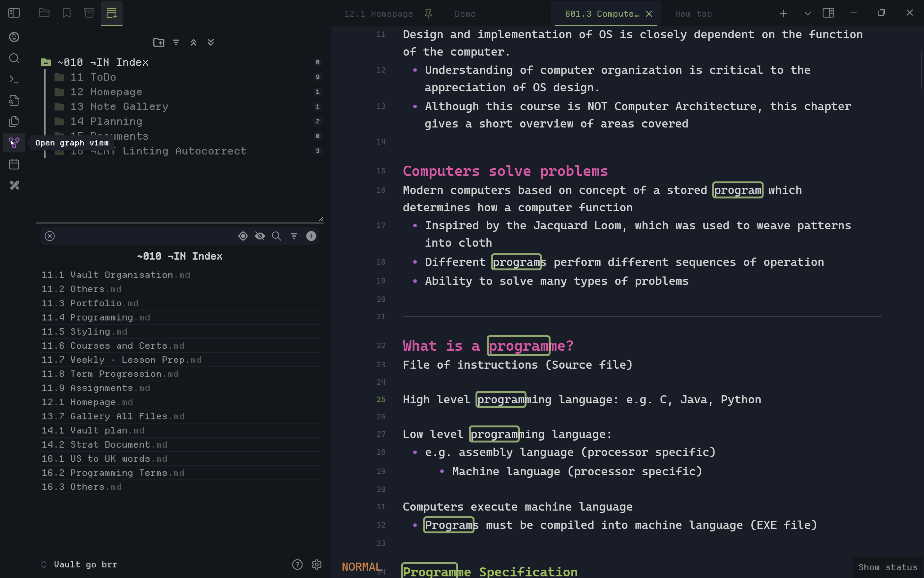The width and height of the screenshot is (924, 578).
Task: Click search icon in file list toolbar
Action: click(277, 236)
